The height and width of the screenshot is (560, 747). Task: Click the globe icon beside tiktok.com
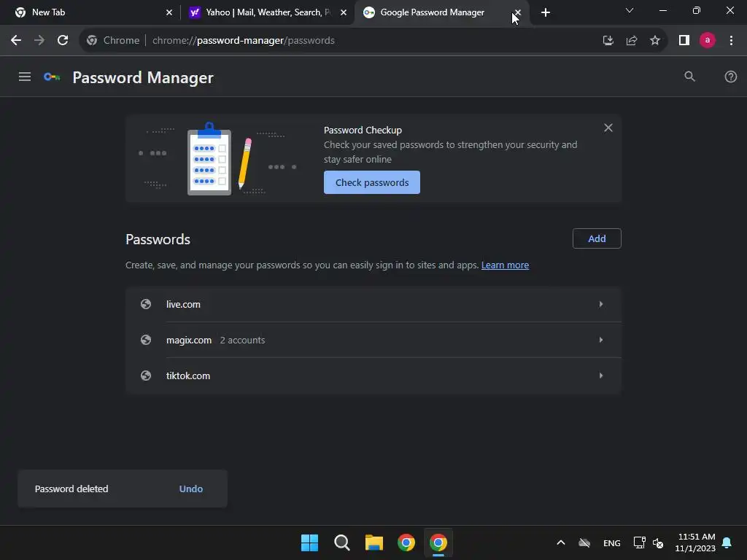pos(146,376)
